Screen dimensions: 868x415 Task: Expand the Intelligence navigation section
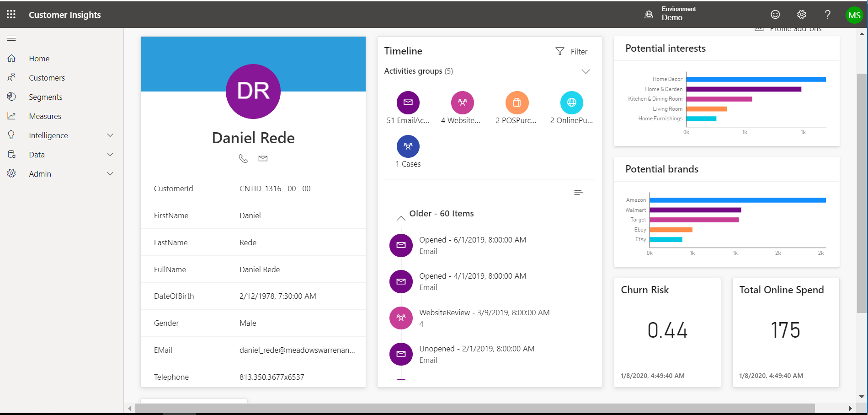click(110, 135)
